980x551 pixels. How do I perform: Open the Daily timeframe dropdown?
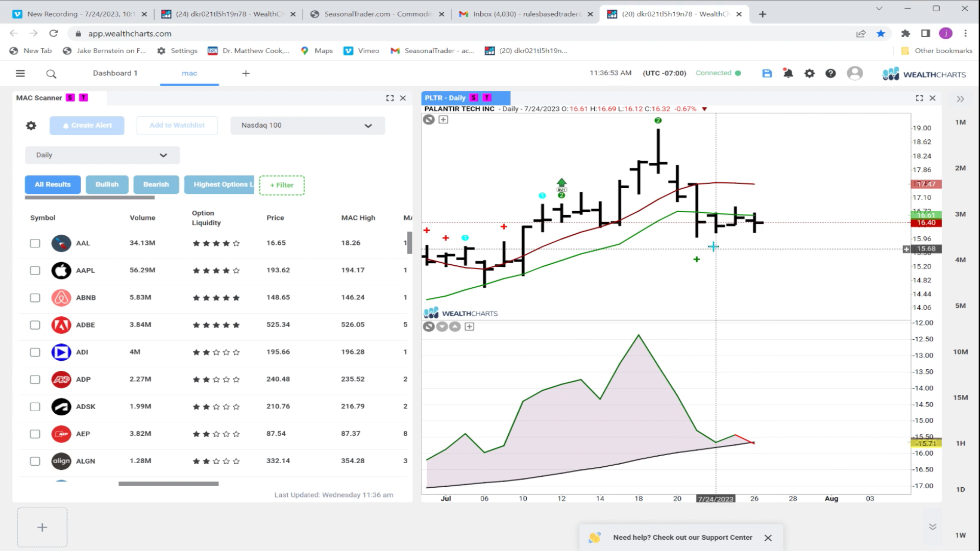point(103,155)
